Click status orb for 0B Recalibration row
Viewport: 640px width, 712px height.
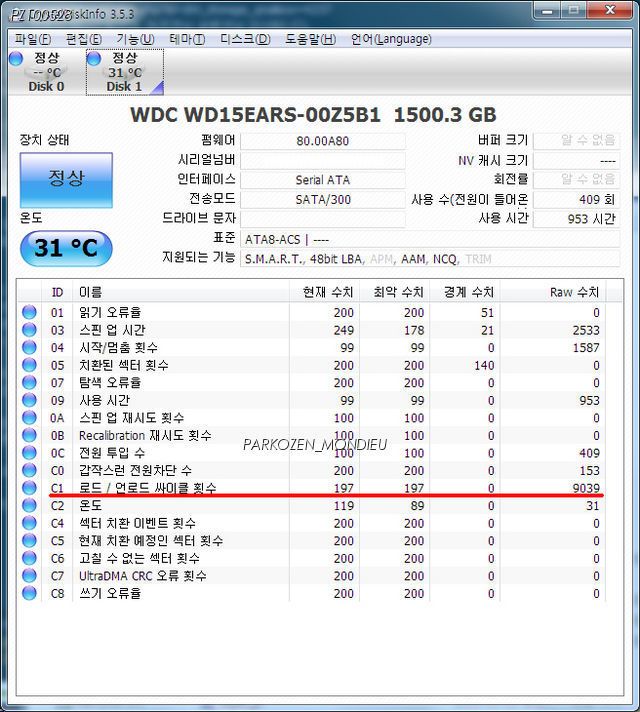[29, 435]
